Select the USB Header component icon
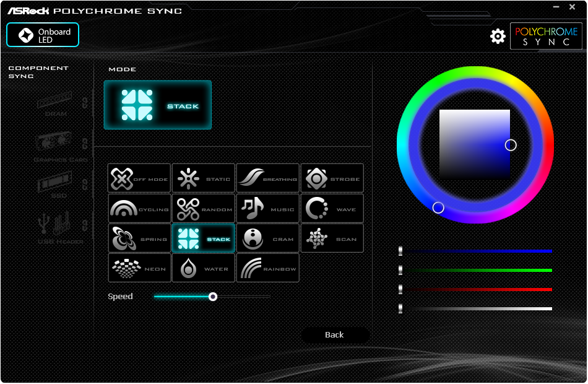The width and height of the screenshot is (588, 384). click(x=54, y=223)
